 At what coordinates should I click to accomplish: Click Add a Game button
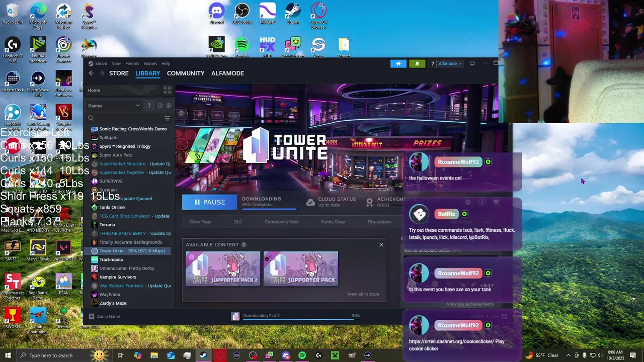point(104,317)
